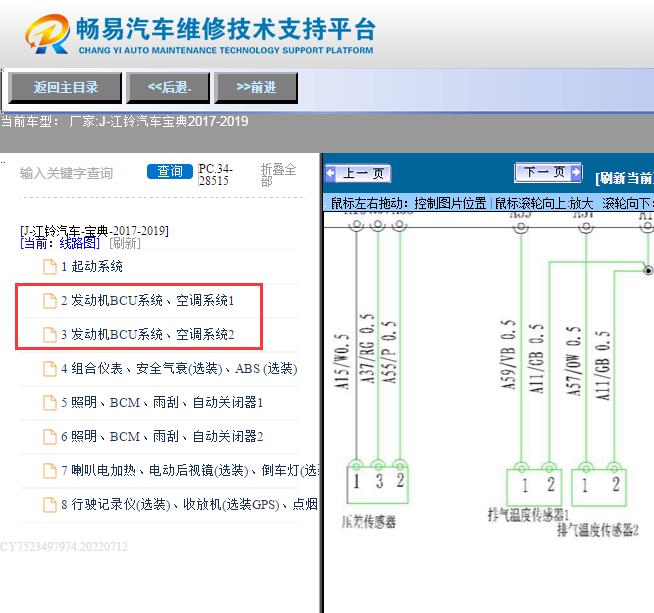This screenshot has height=613, width=654.
Task: Open 4 组合仪表、安全气囊(选装)、ABS(选装)
Action: click(179, 369)
